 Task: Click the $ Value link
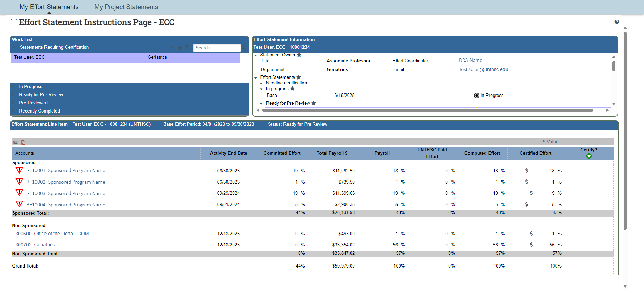[550, 142]
